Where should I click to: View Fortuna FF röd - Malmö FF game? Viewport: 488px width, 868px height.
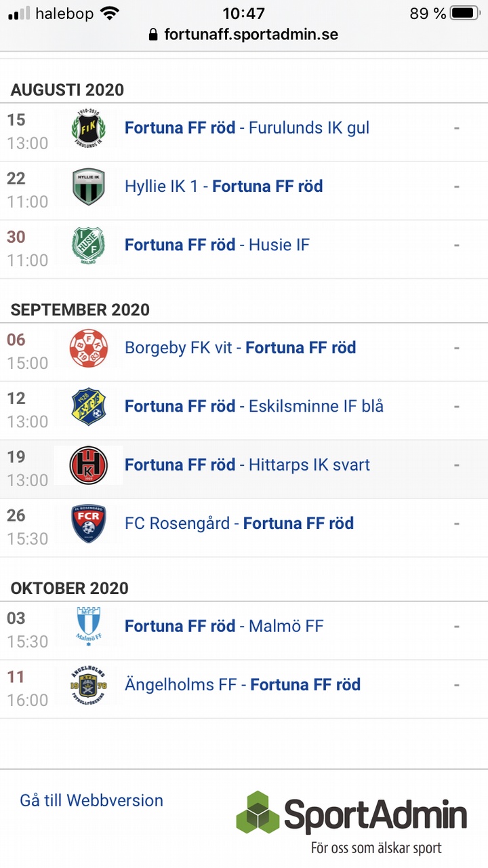pyautogui.click(x=224, y=626)
